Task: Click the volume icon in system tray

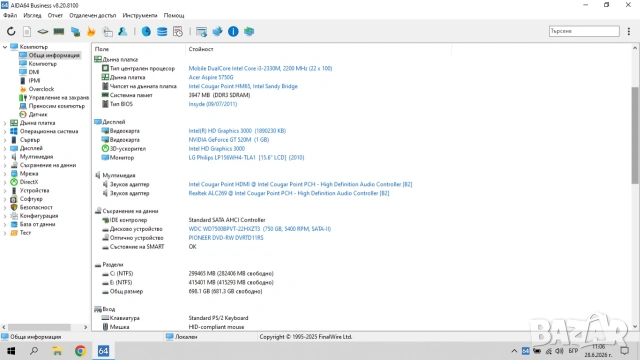Action: click(559, 351)
